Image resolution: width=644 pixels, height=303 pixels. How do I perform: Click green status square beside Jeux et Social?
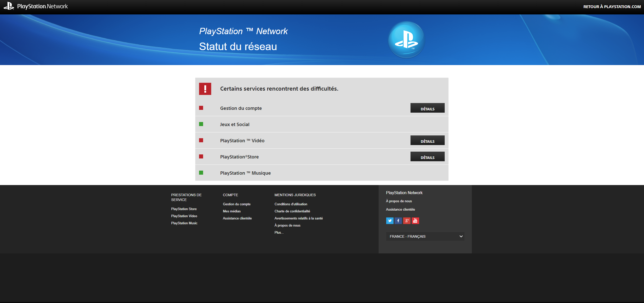tap(201, 124)
